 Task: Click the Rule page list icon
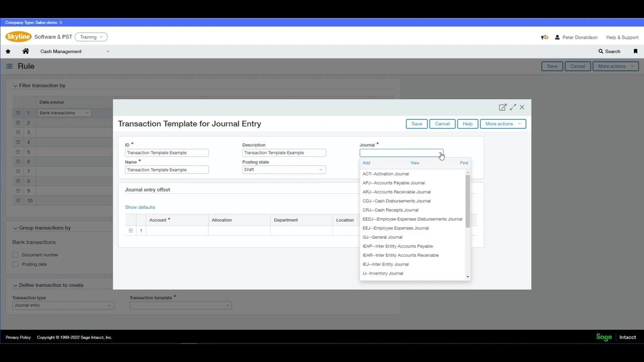(x=9, y=66)
